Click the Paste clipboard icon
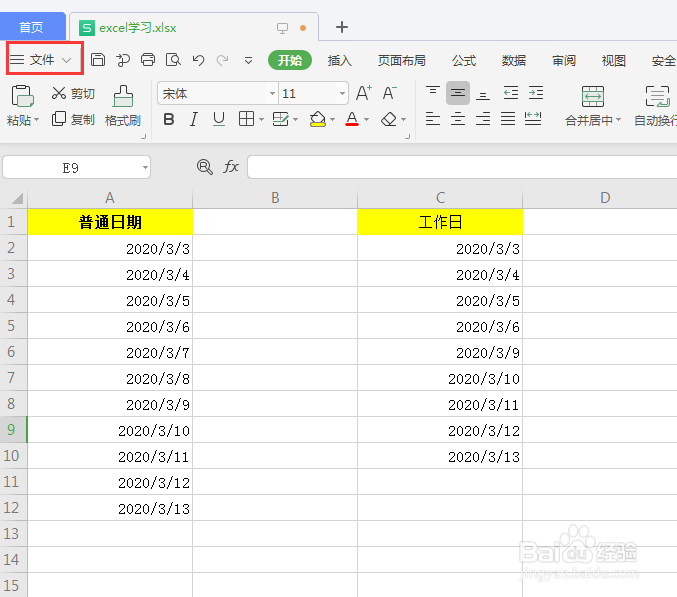 [22, 96]
